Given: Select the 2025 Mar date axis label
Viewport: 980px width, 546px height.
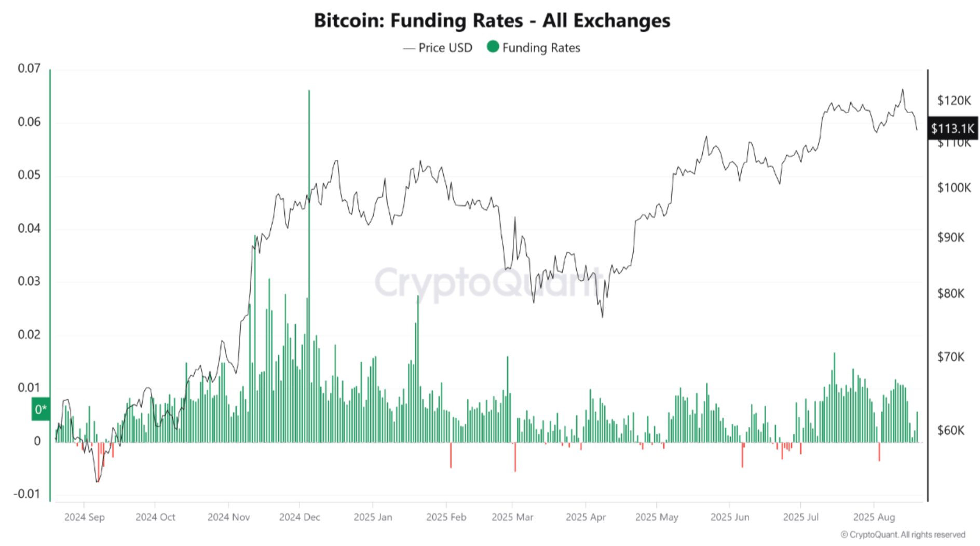Looking at the screenshot, I should click(512, 517).
